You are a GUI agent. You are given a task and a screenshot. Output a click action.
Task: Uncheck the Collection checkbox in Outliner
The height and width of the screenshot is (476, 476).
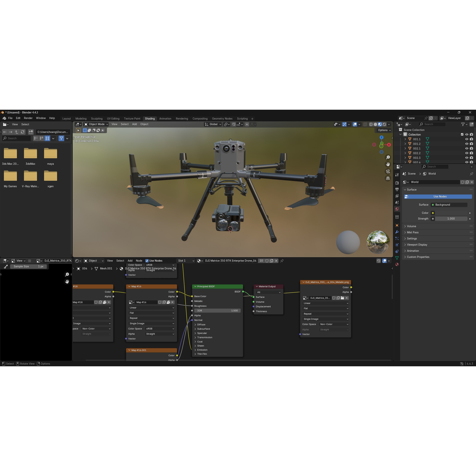coord(462,134)
